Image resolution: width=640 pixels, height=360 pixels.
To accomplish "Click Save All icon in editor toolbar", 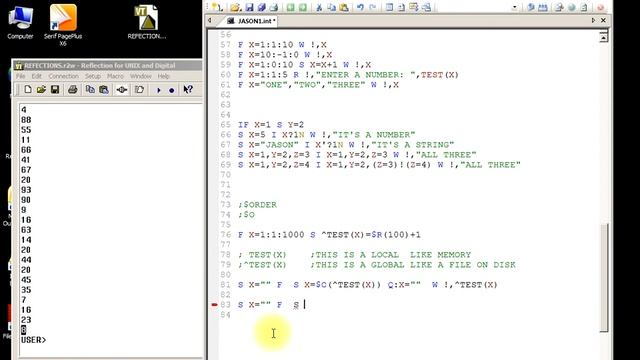I will tap(262, 7).
